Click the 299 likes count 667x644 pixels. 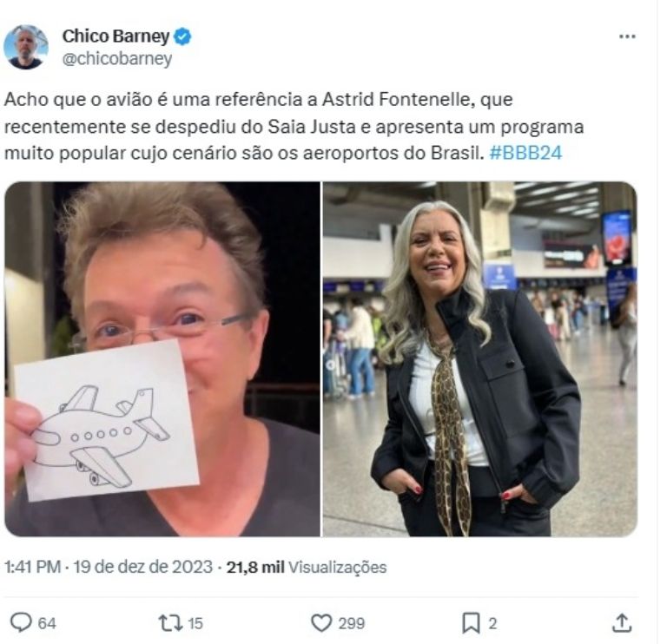point(352,623)
